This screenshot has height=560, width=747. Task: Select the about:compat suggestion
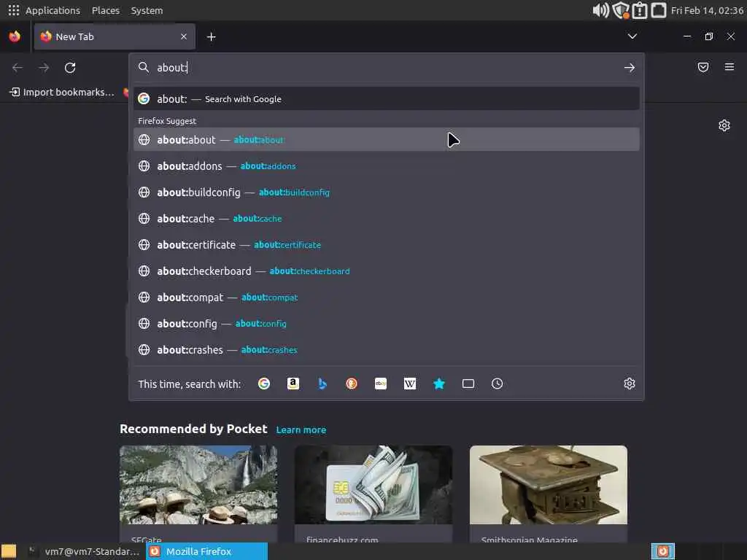387,297
